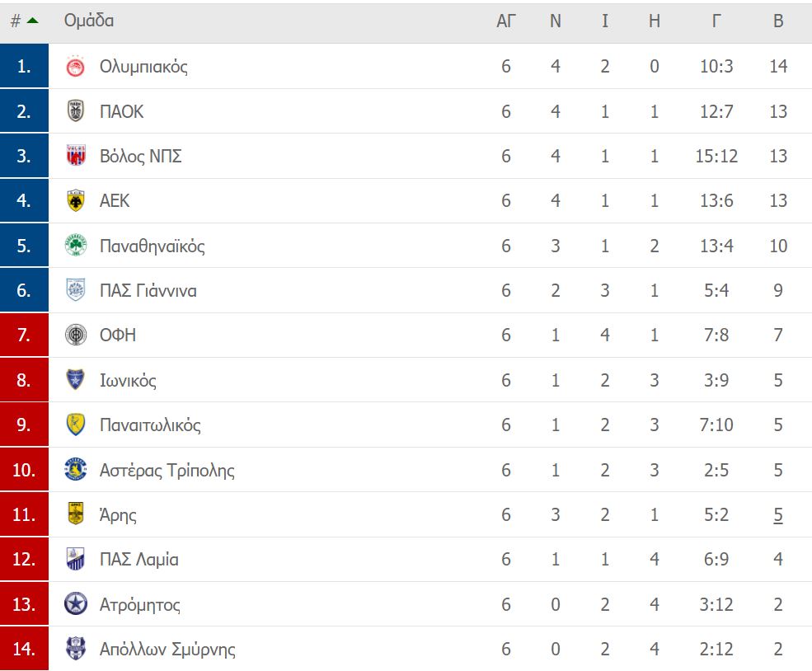This screenshot has width=812, height=671.
Task: Click the ΠΑΟΚ team logo
Action: [x=76, y=111]
